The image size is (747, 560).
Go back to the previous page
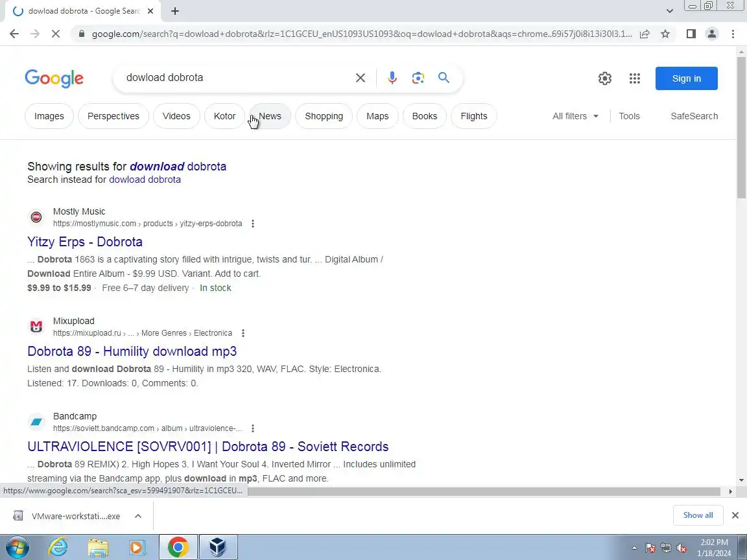click(14, 34)
